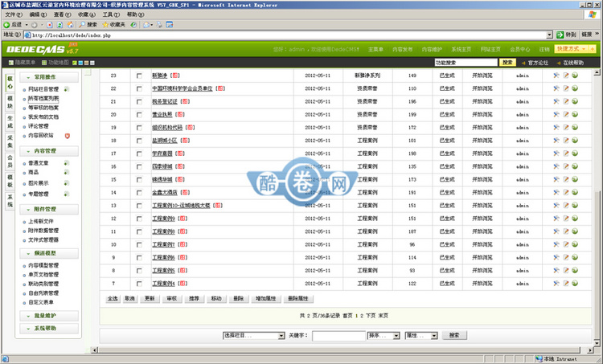Image resolution: width=603 pixels, height=364 pixels.
Task: Click the IE Stop icon
Action: 50,25
